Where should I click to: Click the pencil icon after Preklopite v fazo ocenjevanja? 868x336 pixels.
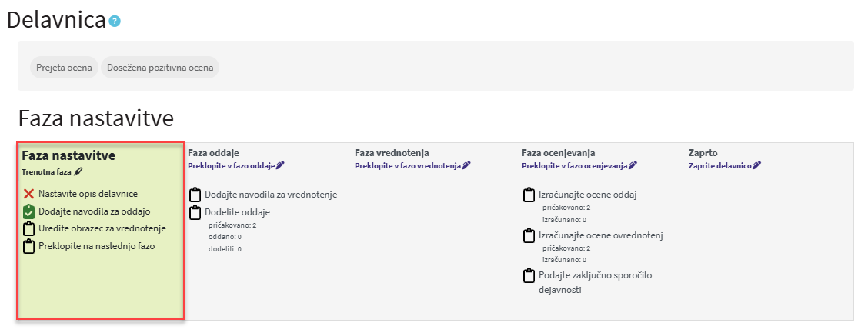point(633,165)
